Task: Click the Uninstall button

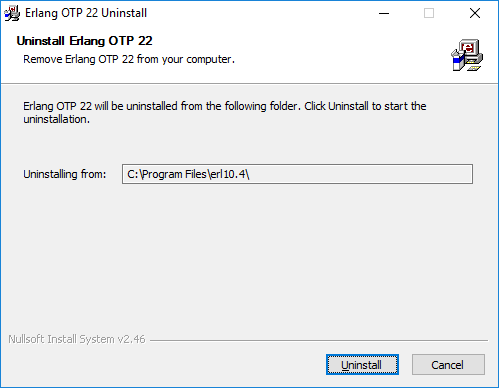Action: 362,365
